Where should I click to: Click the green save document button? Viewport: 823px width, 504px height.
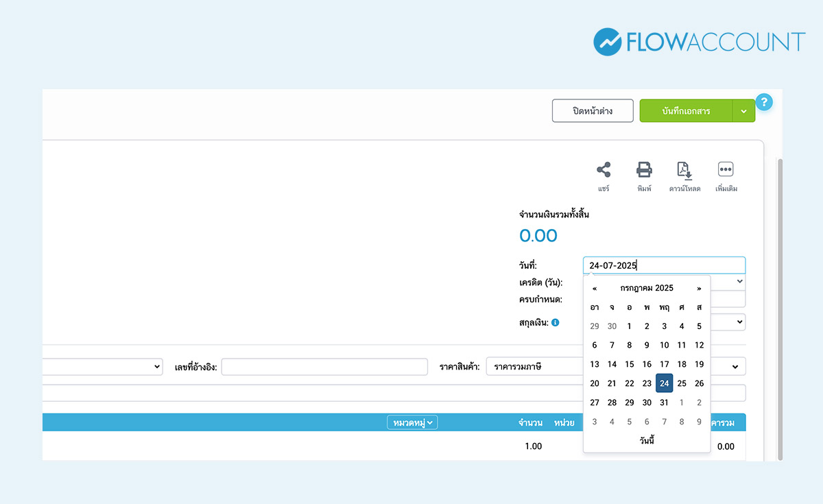(x=686, y=111)
